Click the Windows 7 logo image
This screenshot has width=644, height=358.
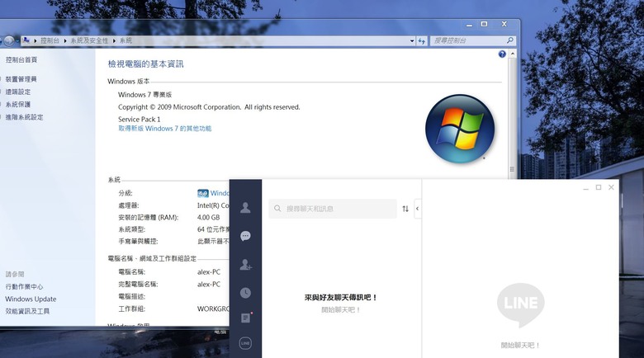tap(460, 129)
